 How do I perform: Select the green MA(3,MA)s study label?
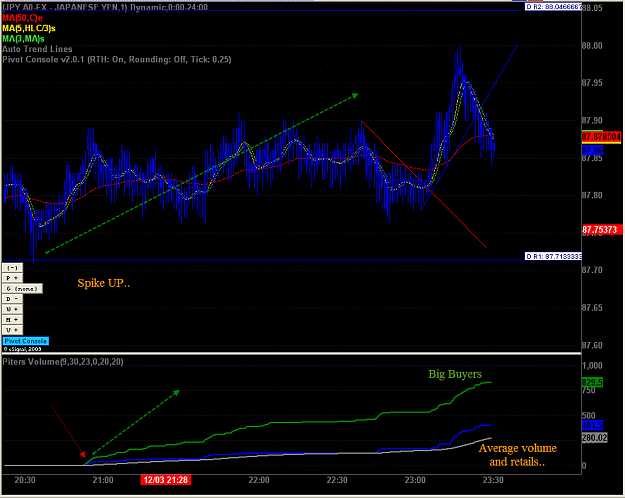coord(23,39)
